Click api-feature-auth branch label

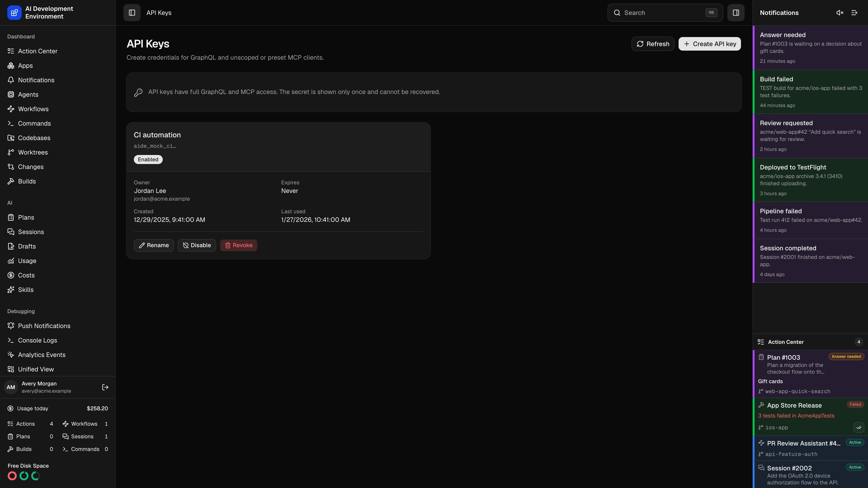click(791, 454)
